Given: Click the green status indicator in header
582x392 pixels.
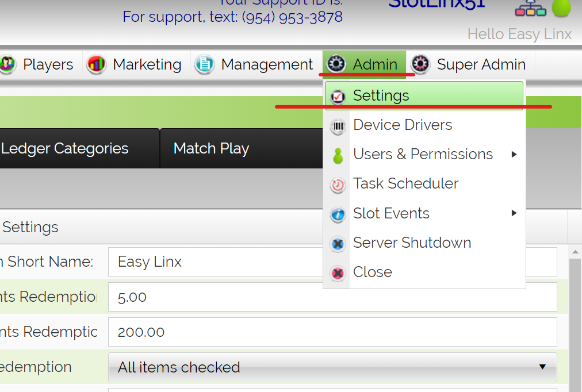Looking at the screenshot, I should click(x=561, y=8).
